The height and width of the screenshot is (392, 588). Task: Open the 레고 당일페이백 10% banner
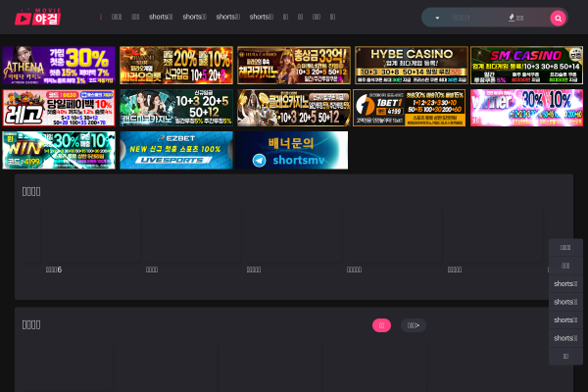coord(59,108)
